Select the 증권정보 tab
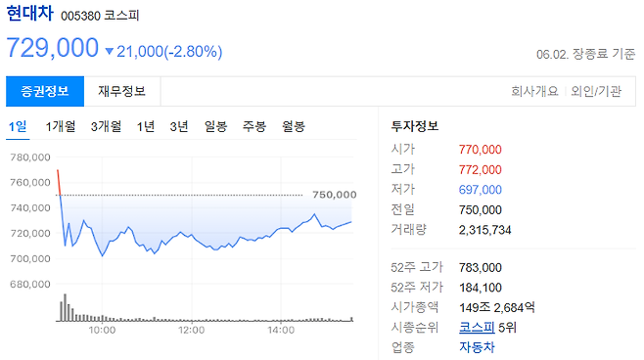 pyautogui.click(x=45, y=91)
